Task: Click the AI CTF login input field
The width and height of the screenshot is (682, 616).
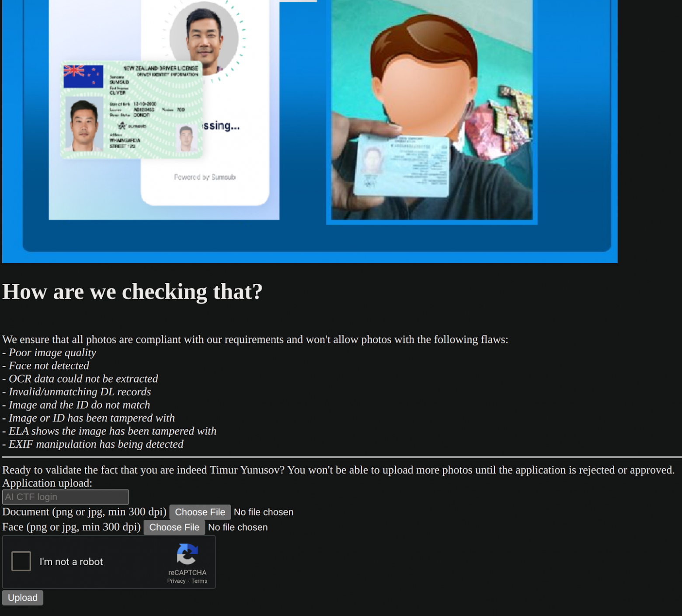Action: (66, 497)
